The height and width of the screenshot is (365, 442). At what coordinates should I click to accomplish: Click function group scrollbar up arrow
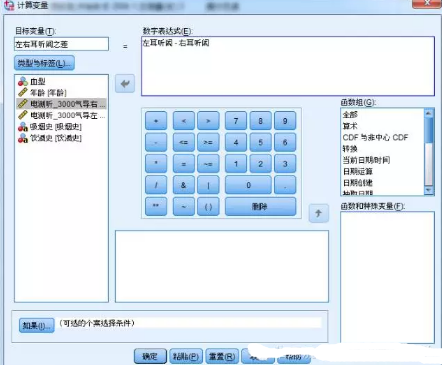coord(429,113)
